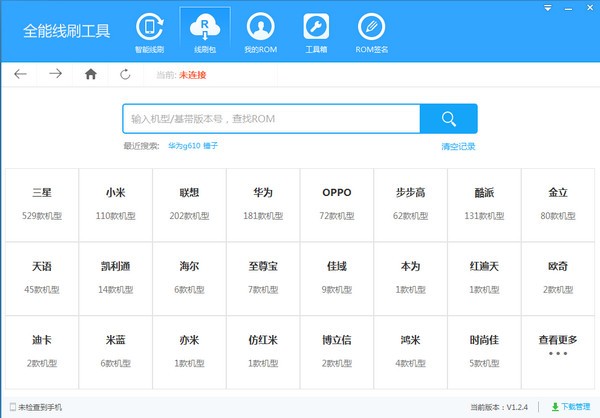Image resolution: width=600 pixels, height=418 pixels.
Task: Open the 智能线刷 smart flash icon
Action: coord(150,27)
